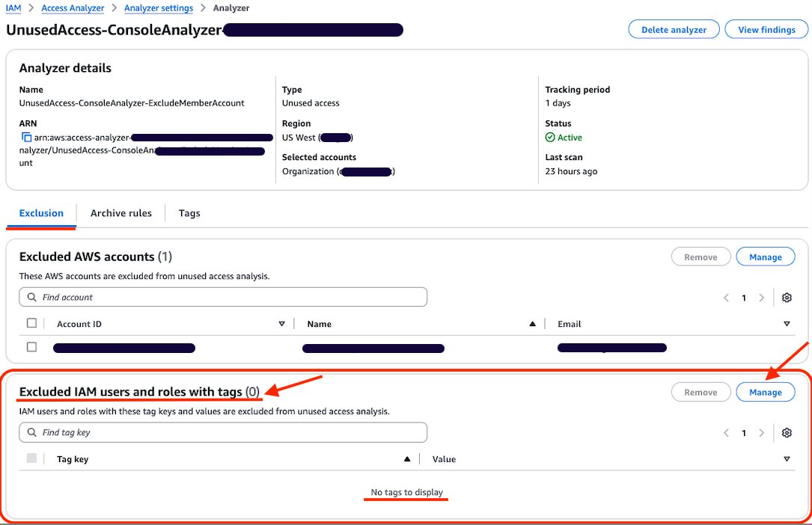Click the search magnifier in Find tag key field
Screen dimensions: 812x525
[31, 432]
